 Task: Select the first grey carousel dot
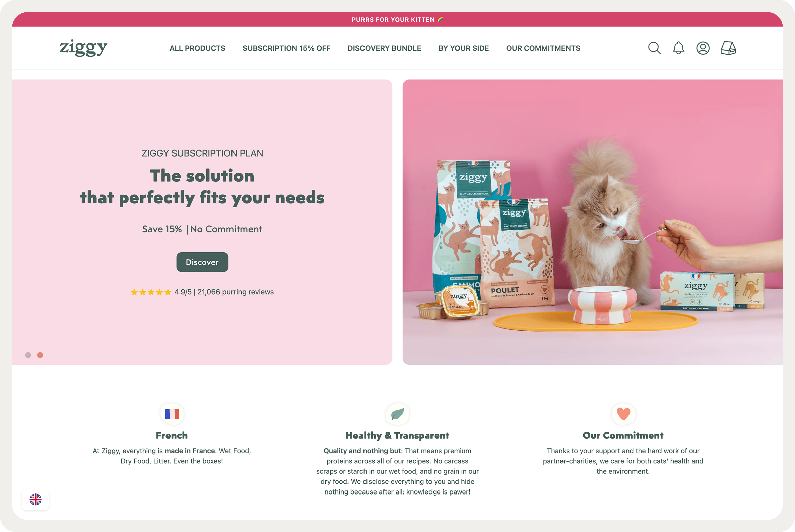[x=28, y=355]
